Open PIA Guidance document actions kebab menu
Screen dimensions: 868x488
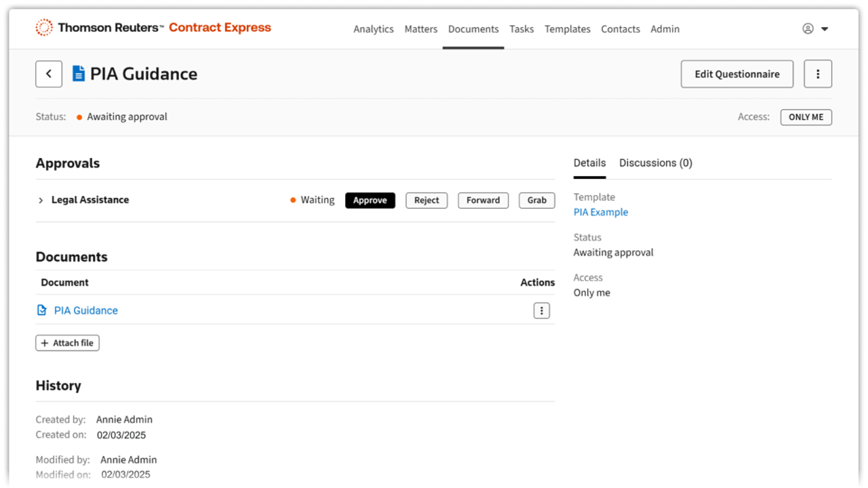pos(541,310)
